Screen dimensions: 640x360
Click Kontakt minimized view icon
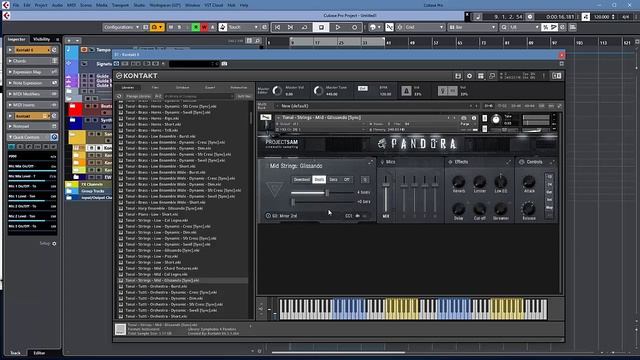click(492, 76)
